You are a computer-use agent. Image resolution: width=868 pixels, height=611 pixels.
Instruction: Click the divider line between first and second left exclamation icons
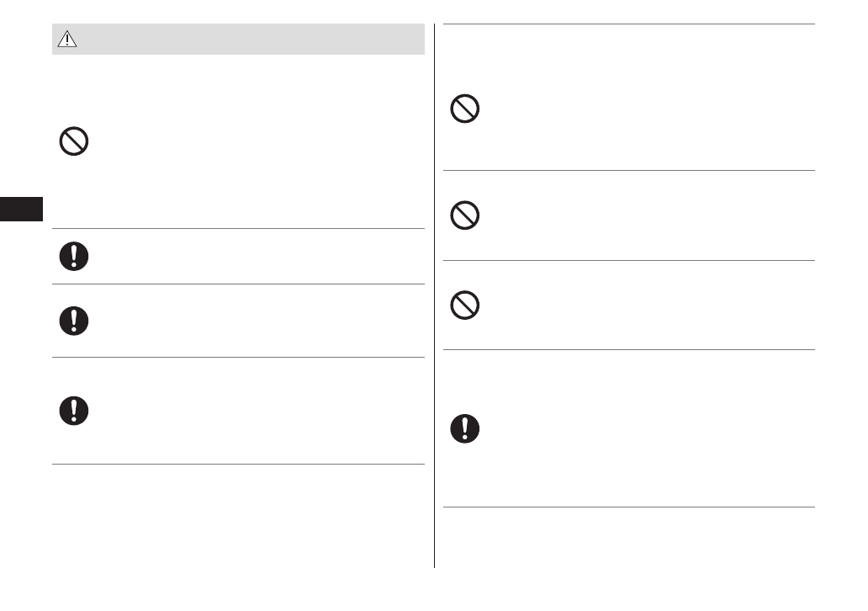tap(238, 284)
